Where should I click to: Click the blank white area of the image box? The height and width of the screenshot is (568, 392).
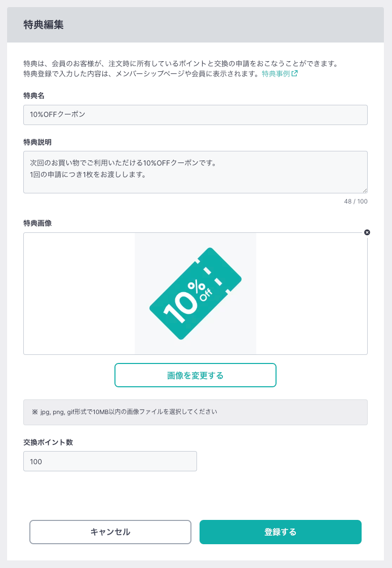[79, 294]
